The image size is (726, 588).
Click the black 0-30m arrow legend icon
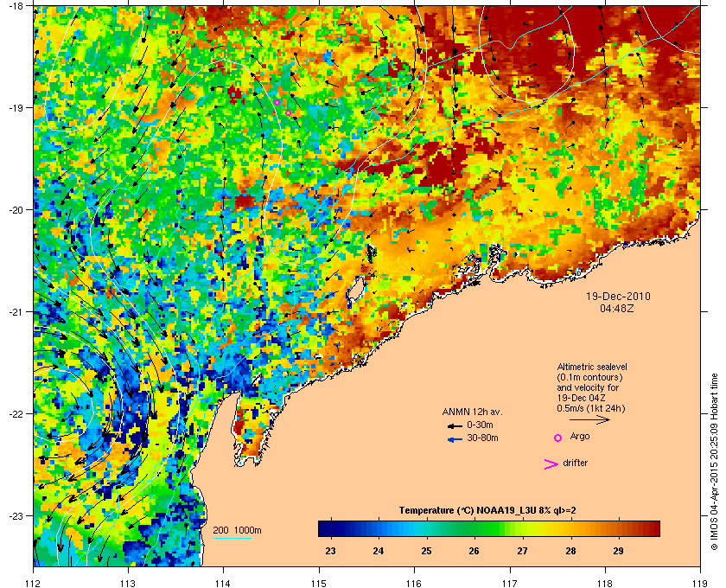455,425
